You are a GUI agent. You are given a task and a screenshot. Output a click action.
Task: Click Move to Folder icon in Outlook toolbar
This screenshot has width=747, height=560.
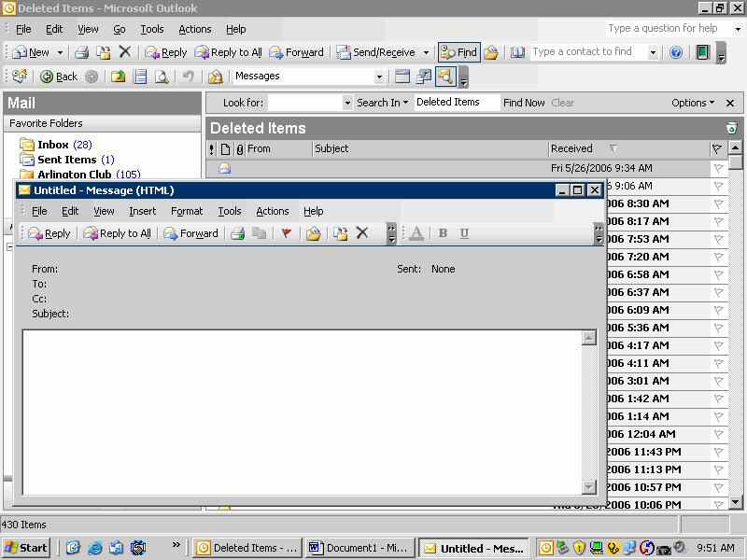103,52
